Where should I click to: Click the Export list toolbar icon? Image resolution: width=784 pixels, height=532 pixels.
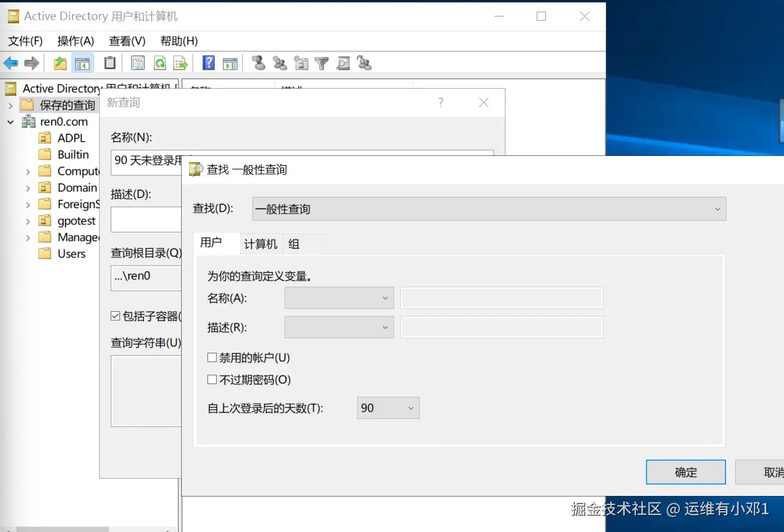[180, 63]
